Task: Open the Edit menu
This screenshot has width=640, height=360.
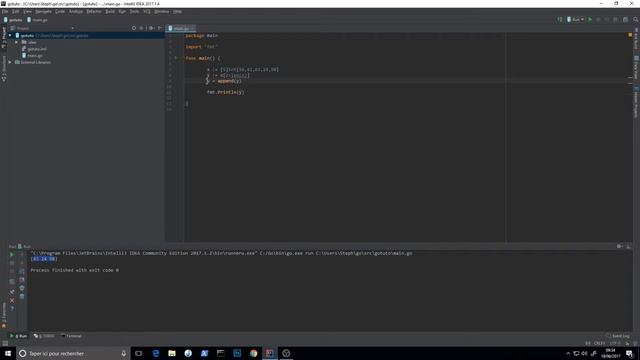Action: [x=16, y=11]
